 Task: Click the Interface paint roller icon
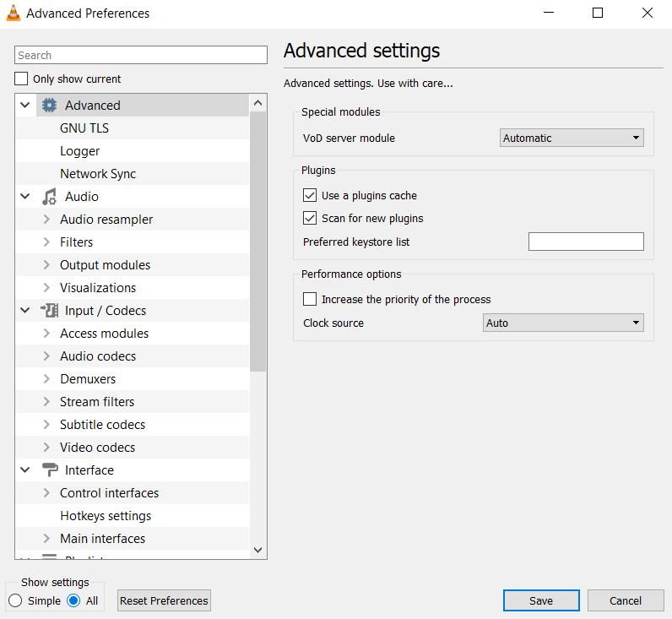click(x=50, y=470)
